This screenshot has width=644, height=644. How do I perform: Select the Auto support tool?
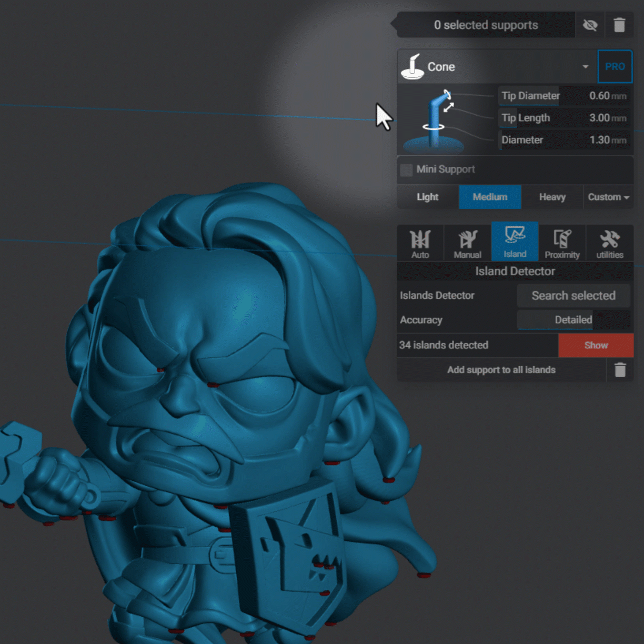coord(420,243)
